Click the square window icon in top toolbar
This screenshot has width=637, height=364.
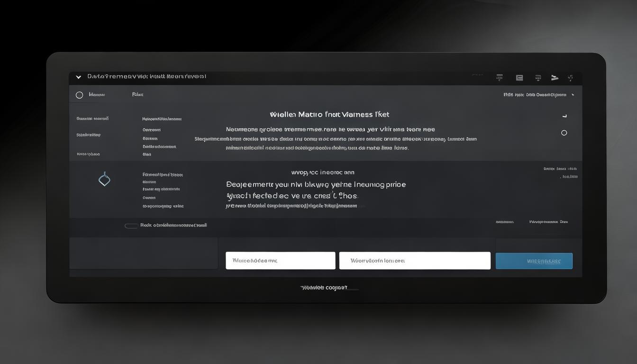click(x=519, y=78)
